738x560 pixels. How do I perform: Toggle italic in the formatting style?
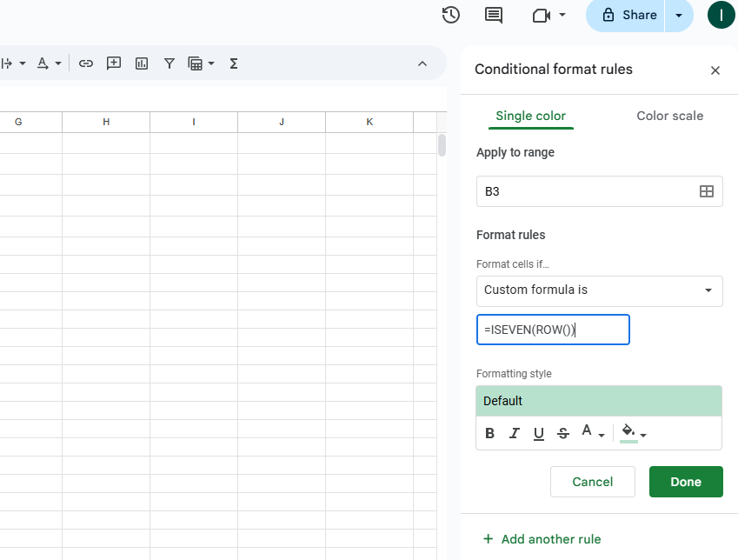coord(514,433)
